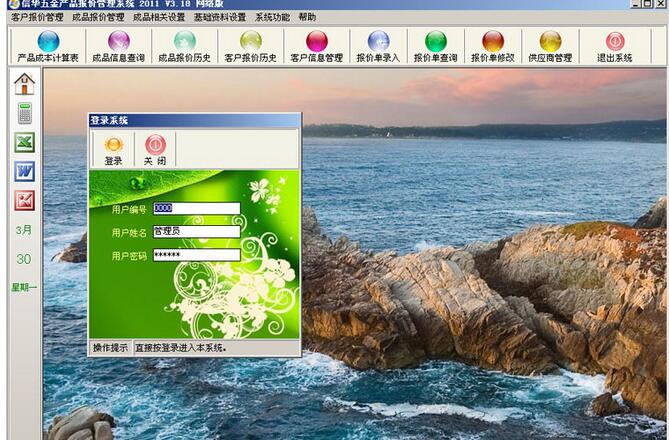This screenshot has width=669, height=440.
Task: Open 报价单修改 toolbar icon
Action: click(493, 47)
